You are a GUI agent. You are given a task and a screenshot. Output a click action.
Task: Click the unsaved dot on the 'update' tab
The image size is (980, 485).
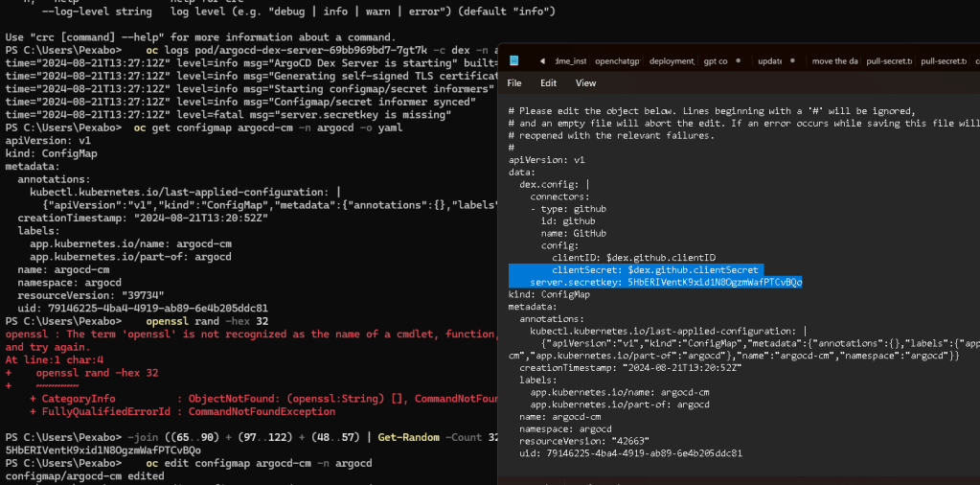click(x=792, y=60)
